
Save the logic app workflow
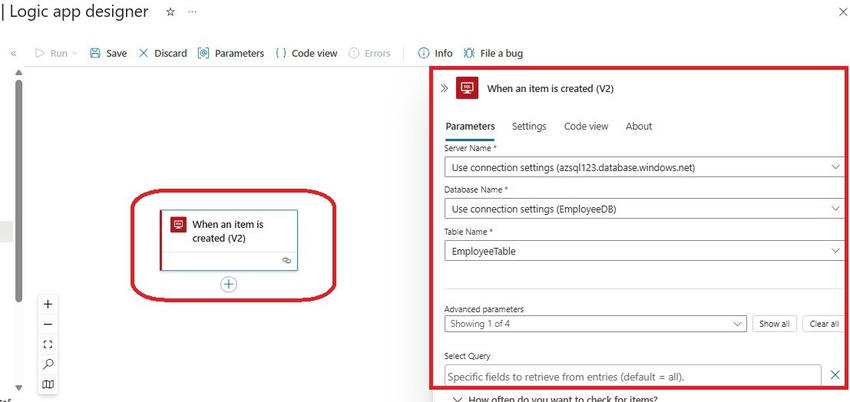[108, 53]
